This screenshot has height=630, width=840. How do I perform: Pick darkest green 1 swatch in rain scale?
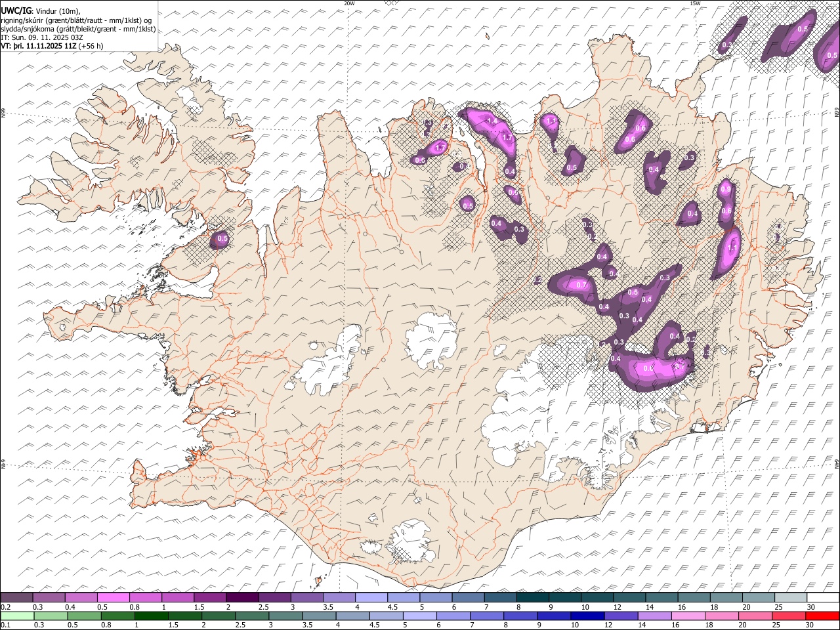151,616
